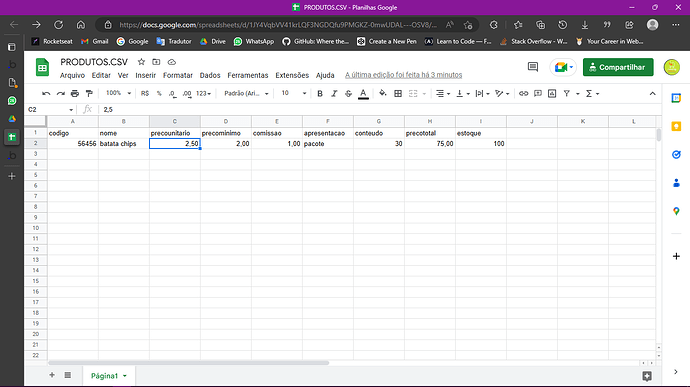Open the Formatar menu
The width and height of the screenshot is (690, 387).
click(x=178, y=75)
